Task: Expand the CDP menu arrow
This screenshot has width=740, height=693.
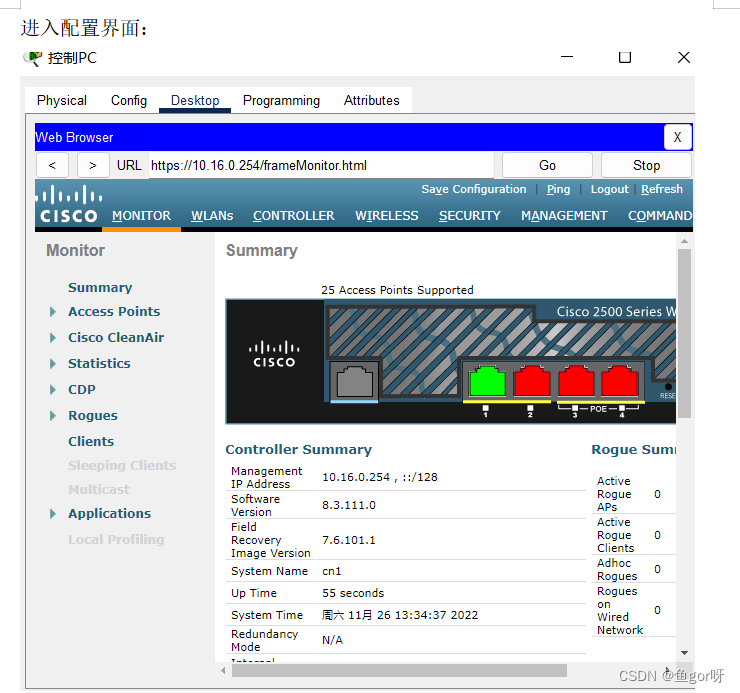Action: 53,389
